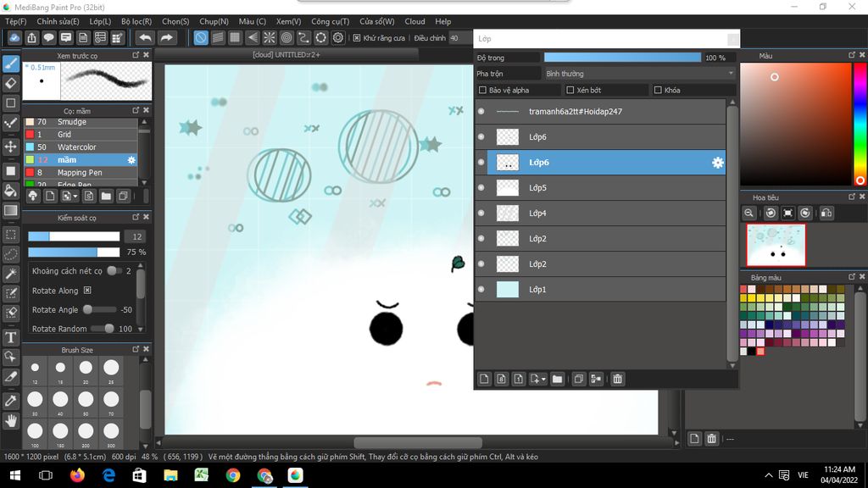
Task: Select the Lasso selection tool
Action: (10, 254)
